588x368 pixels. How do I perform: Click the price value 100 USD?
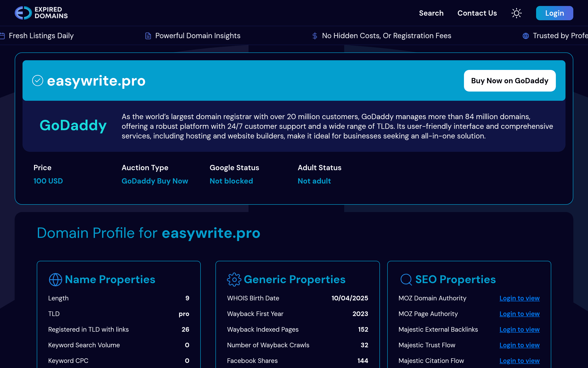coord(48,181)
